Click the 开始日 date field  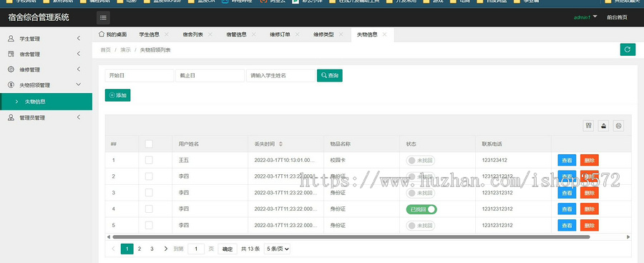pos(140,75)
